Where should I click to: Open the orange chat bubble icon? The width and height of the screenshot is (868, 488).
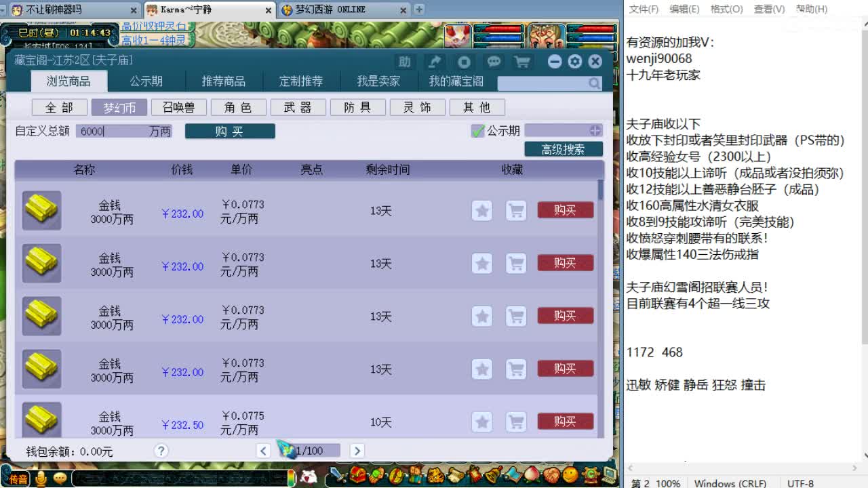click(60, 479)
